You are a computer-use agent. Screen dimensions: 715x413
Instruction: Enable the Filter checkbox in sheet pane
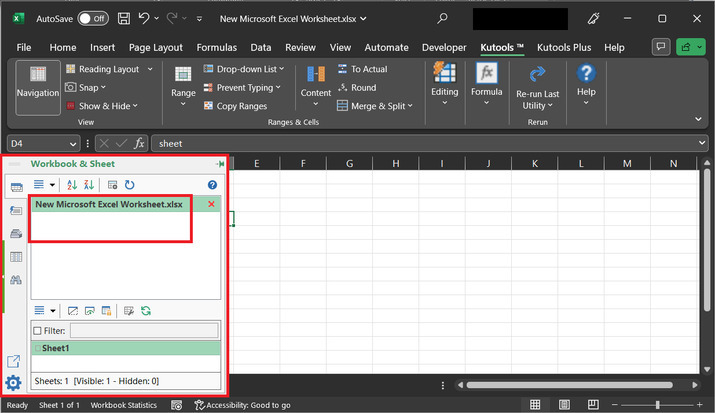click(38, 330)
